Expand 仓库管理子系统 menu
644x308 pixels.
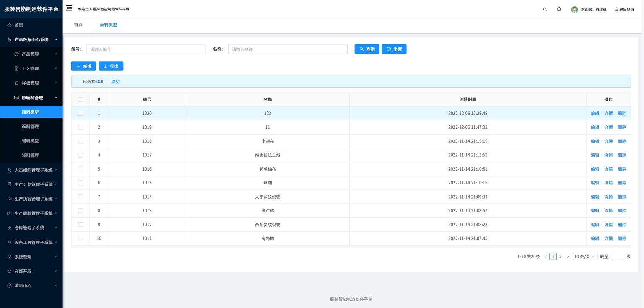31,228
